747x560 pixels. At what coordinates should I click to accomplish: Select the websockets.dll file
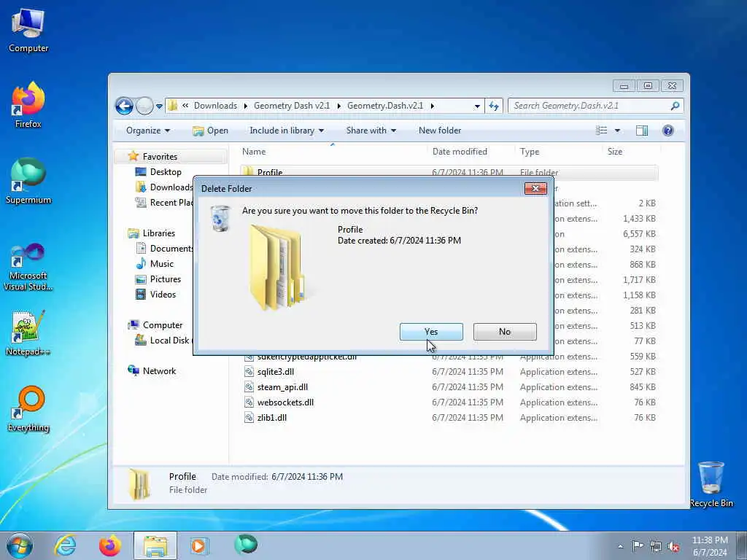pos(285,402)
